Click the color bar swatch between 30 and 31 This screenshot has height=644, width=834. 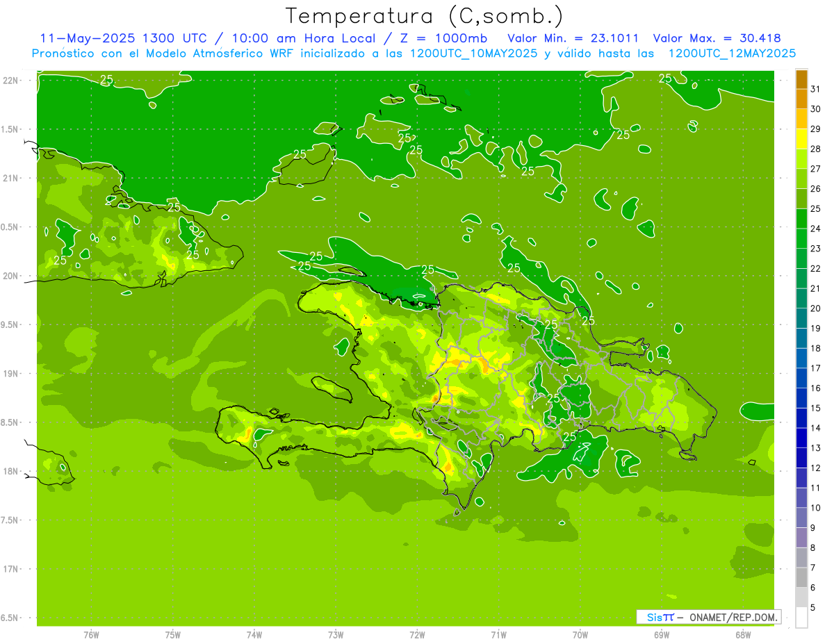(801, 99)
